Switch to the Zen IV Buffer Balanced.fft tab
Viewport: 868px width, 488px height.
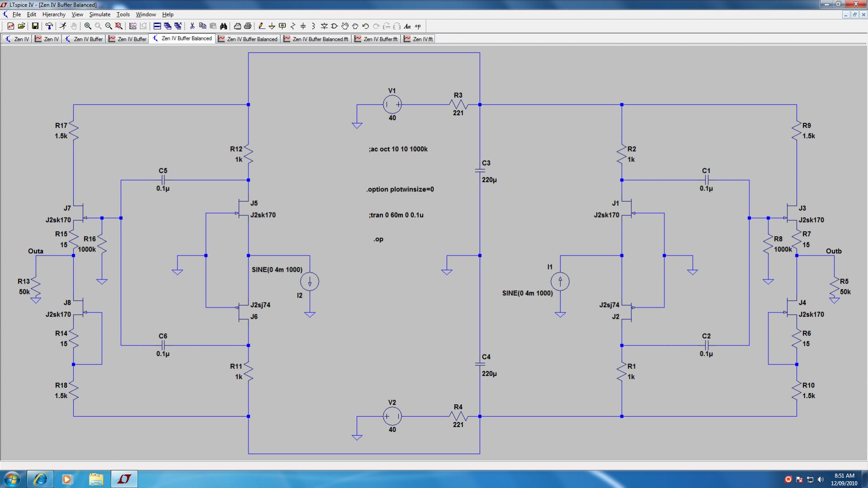coord(316,39)
